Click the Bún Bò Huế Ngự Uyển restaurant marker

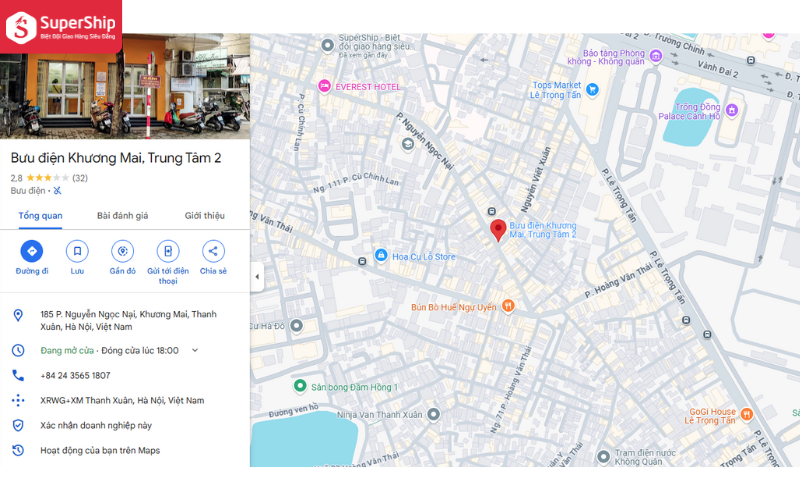click(508, 306)
